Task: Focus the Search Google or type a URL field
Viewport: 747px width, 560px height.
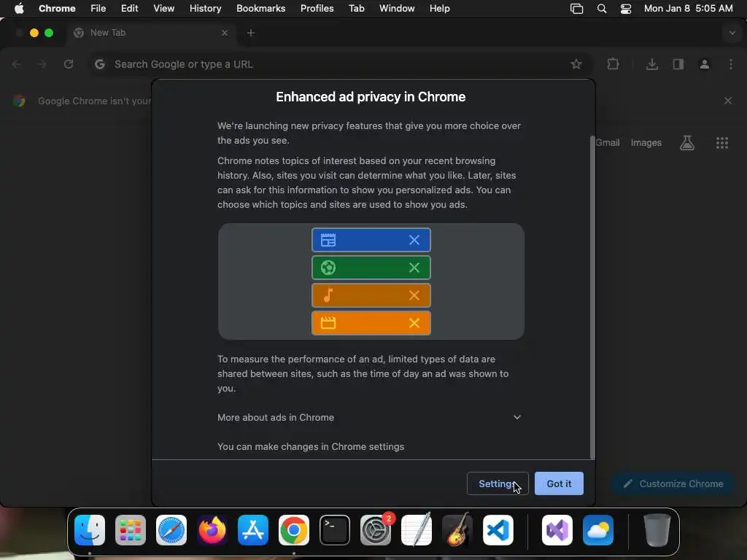Action: click(x=341, y=64)
